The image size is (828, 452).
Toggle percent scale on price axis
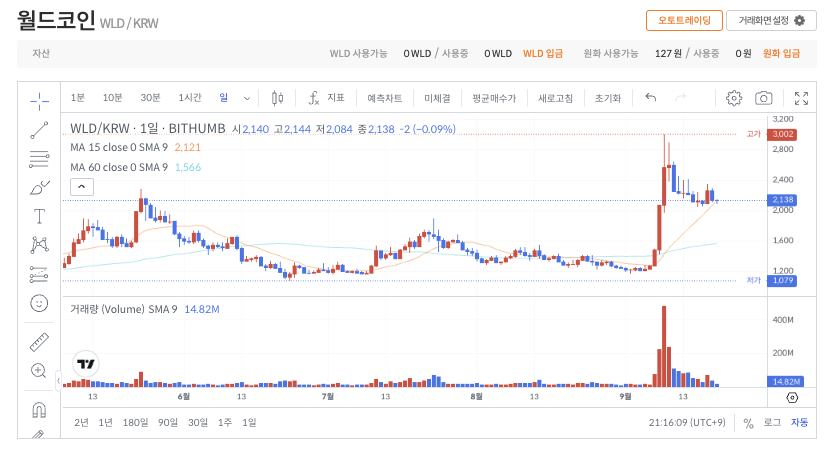point(748,423)
